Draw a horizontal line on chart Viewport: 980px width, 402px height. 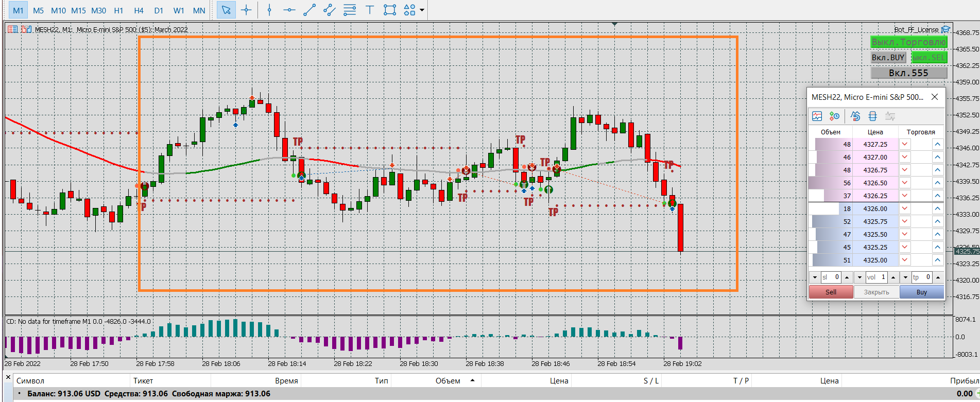(x=289, y=10)
